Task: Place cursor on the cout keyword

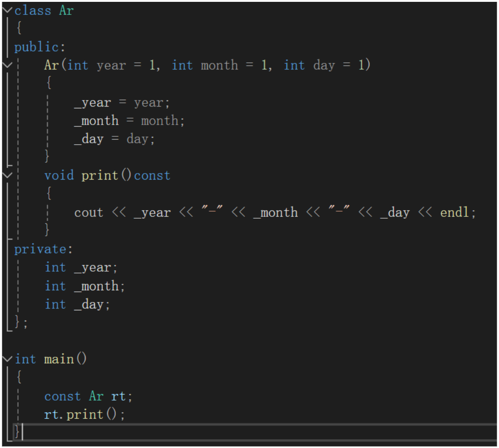Action: tap(88, 212)
